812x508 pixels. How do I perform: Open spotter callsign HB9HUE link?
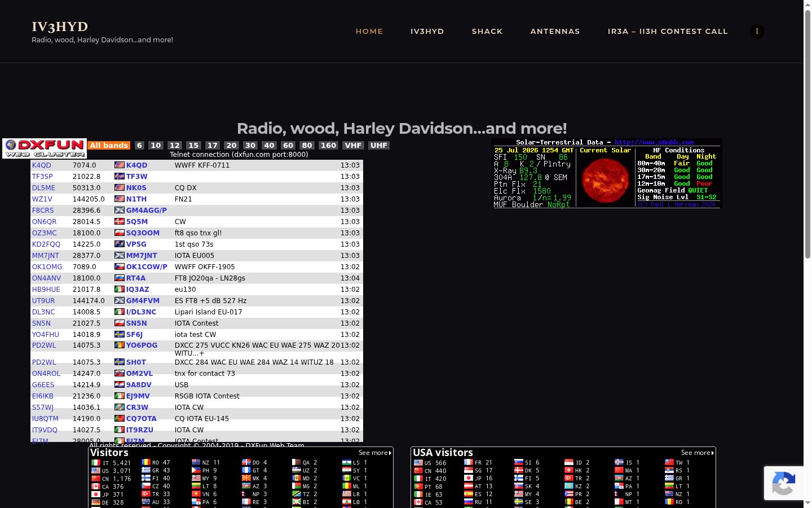pyautogui.click(x=46, y=290)
